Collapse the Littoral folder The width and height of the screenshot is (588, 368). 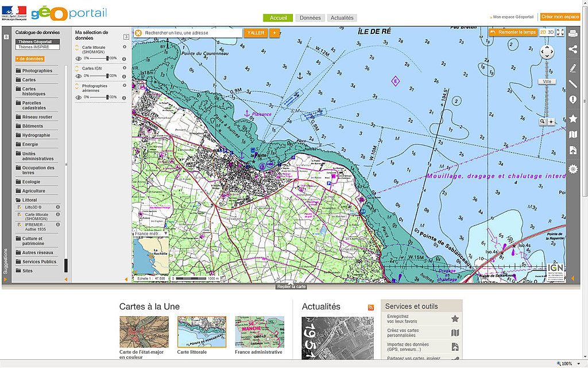37,200
